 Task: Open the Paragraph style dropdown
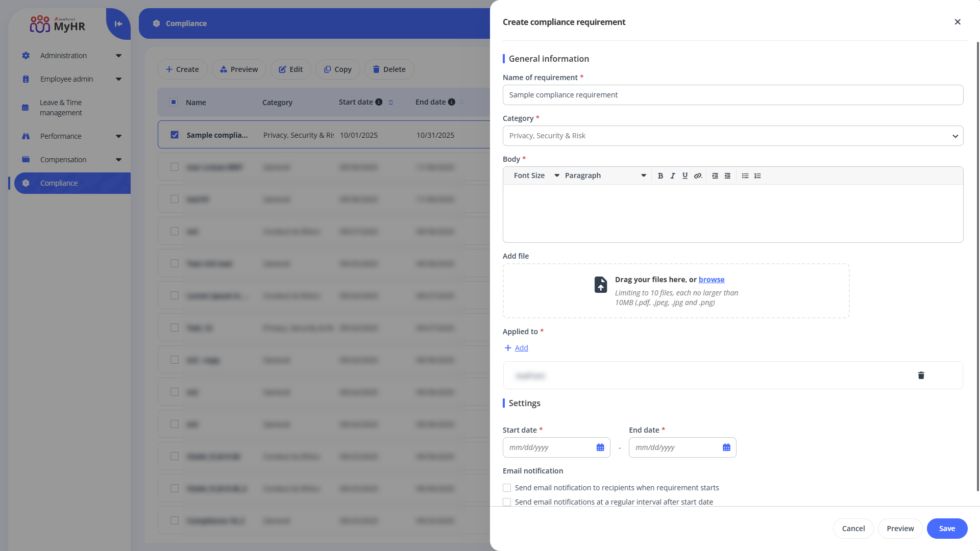[602, 176]
